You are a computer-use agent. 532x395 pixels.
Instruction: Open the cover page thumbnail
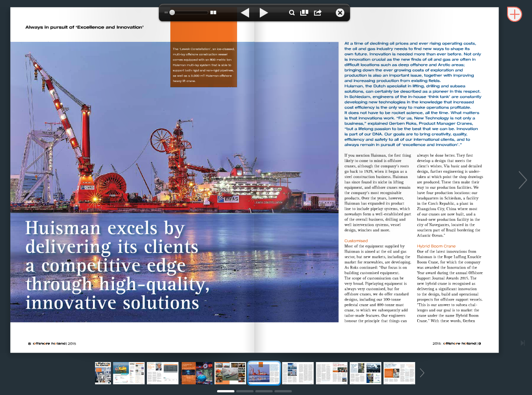click(x=103, y=373)
